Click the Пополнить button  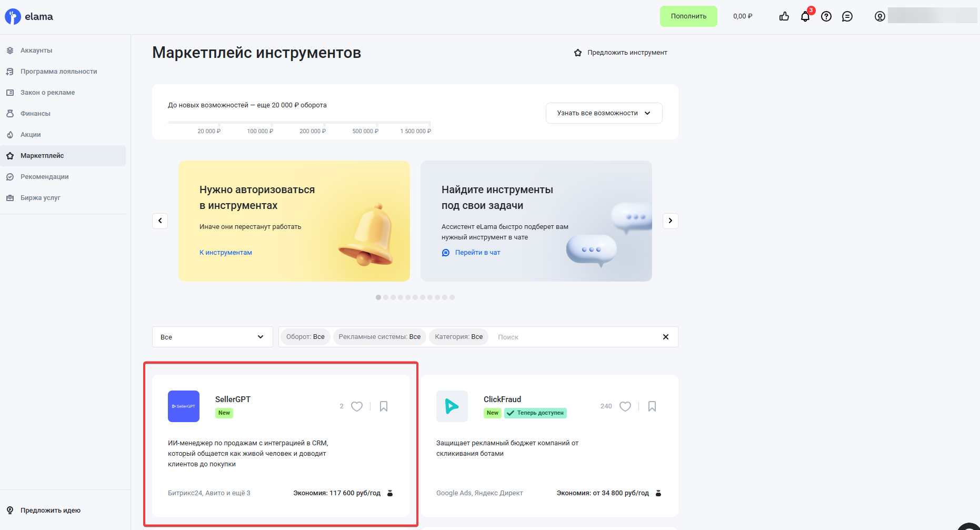[x=688, y=16]
